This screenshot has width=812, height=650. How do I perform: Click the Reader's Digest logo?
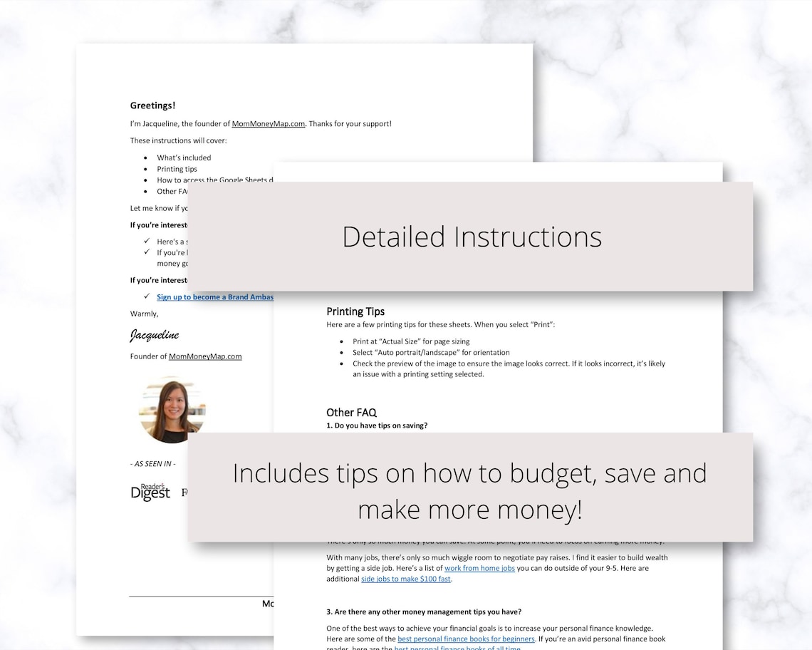150,492
